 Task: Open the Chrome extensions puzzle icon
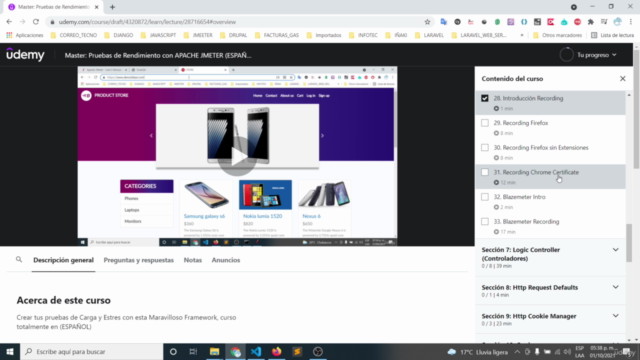[591, 22]
